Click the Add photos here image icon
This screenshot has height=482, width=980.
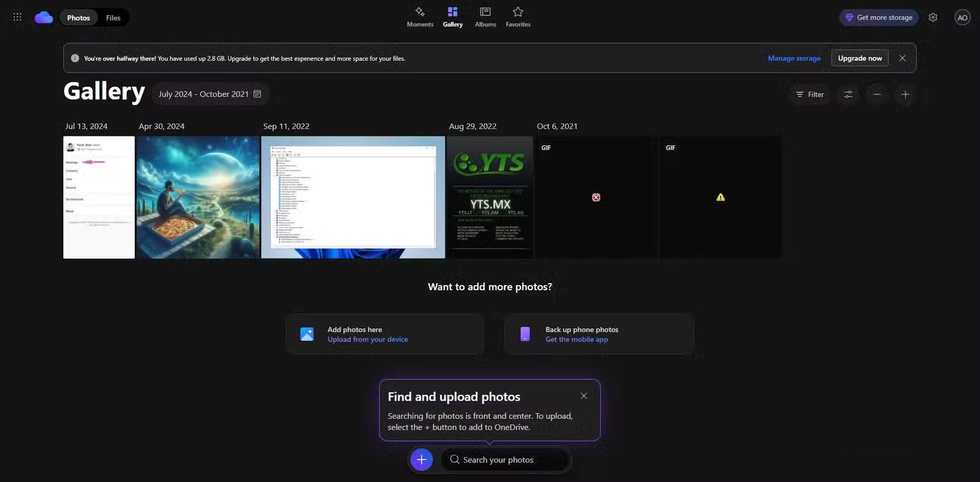pyautogui.click(x=307, y=334)
